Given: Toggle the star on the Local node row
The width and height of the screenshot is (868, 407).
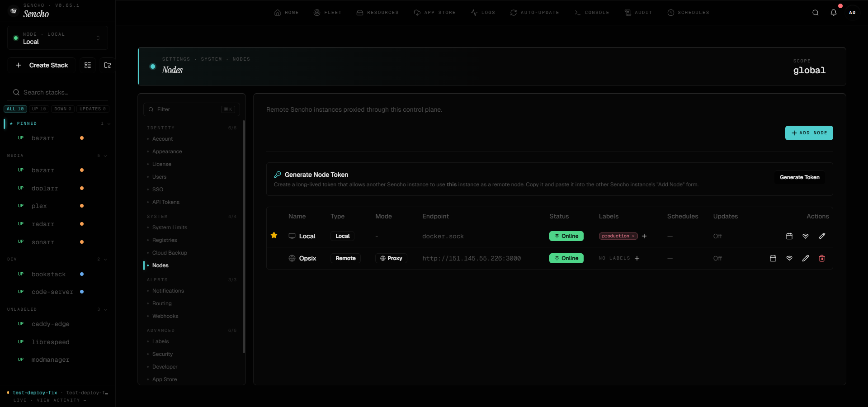Looking at the screenshot, I should (274, 235).
